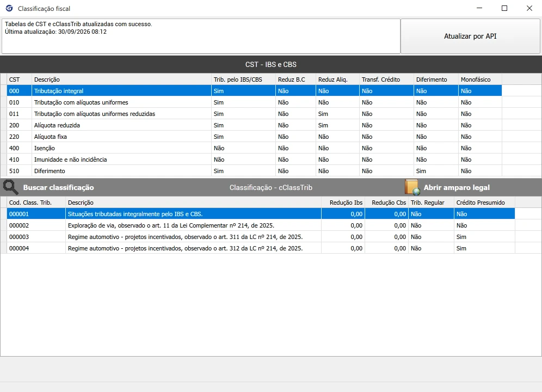Open Abrir amparo legal link
This screenshot has height=392, width=542.
click(457, 187)
